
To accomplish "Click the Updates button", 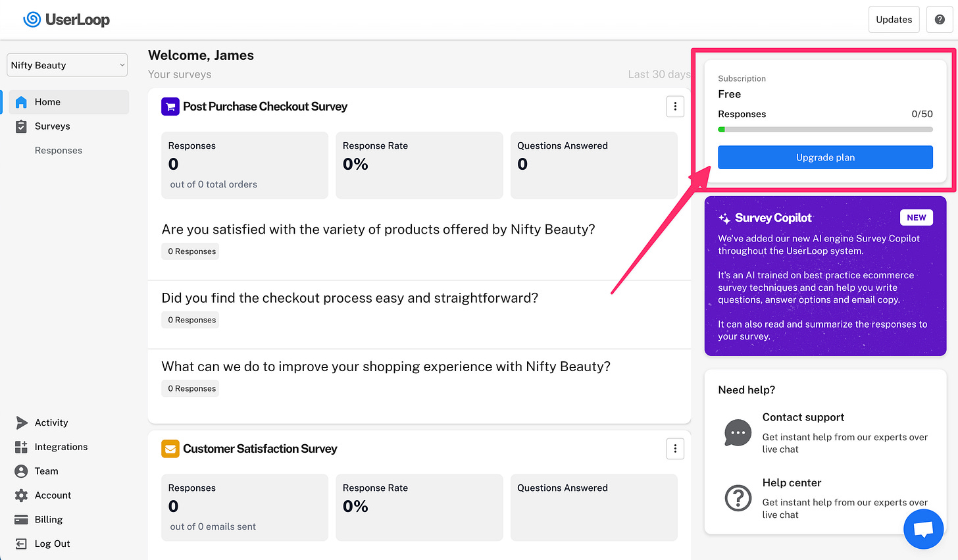I will (x=894, y=20).
